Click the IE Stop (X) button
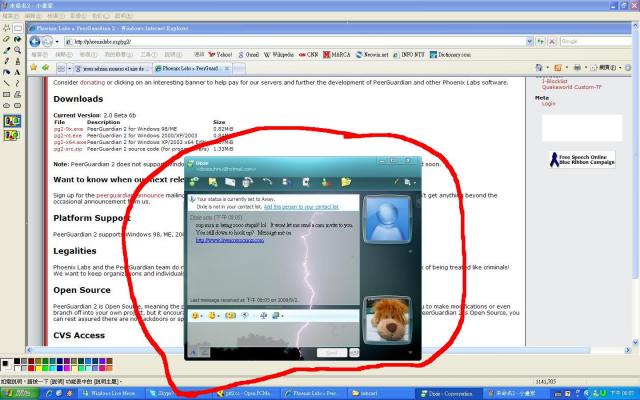 coord(552,42)
